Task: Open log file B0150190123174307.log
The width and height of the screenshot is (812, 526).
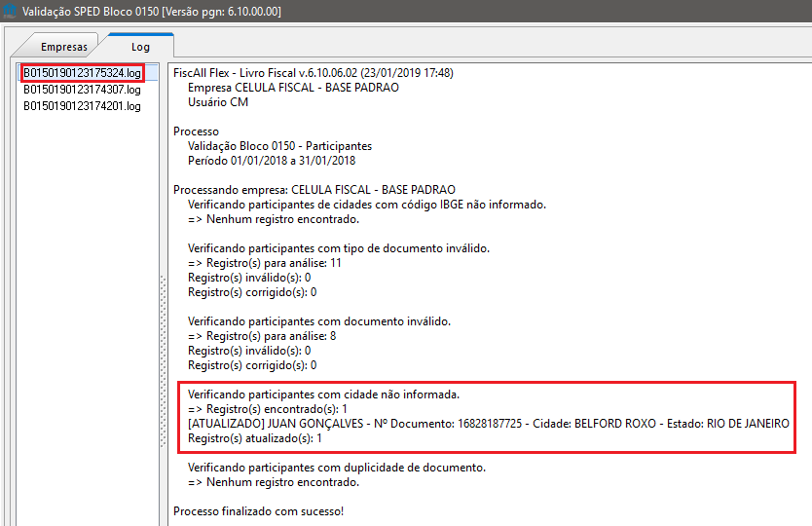Action: point(82,90)
